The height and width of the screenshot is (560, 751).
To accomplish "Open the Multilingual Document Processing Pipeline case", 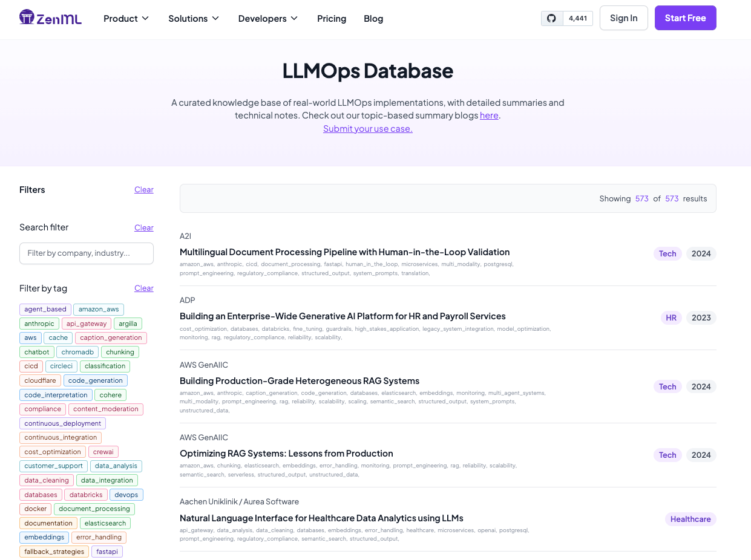I will [344, 252].
